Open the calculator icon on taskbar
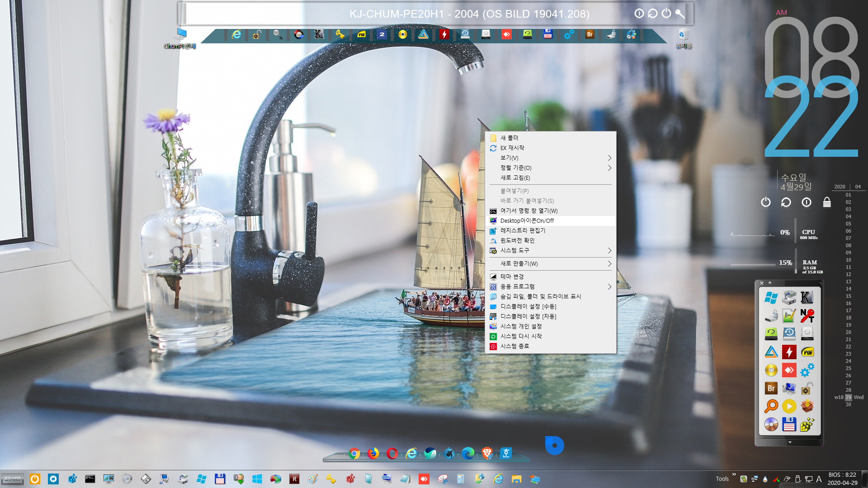Screen dimensions: 868x488 (x=461, y=479)
